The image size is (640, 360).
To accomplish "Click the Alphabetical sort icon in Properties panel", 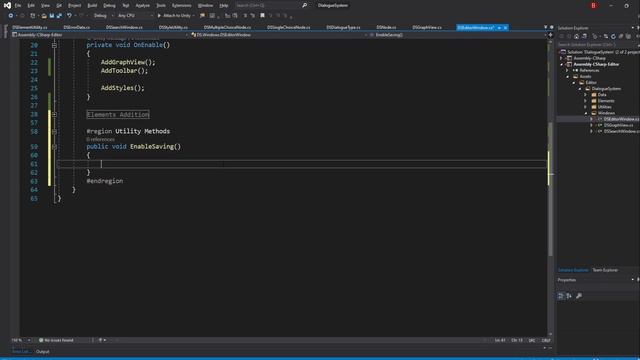I will tap(569, 296).
